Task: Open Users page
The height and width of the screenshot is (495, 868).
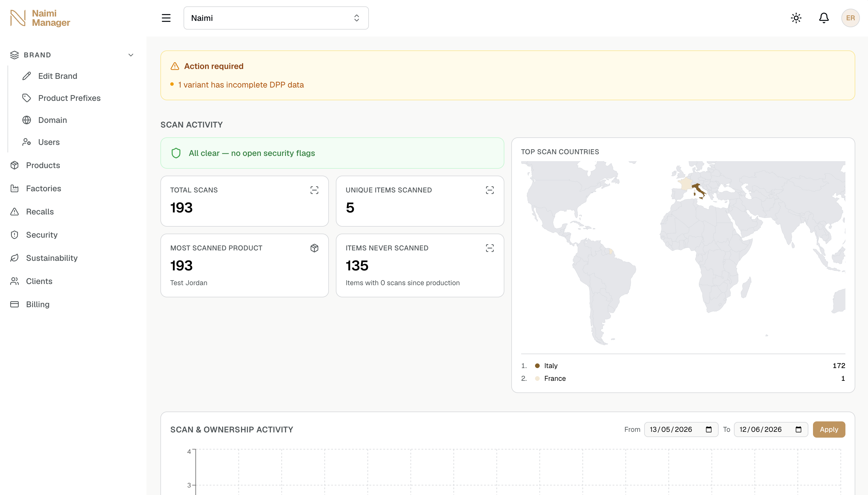Action: (x=49, y=142)
